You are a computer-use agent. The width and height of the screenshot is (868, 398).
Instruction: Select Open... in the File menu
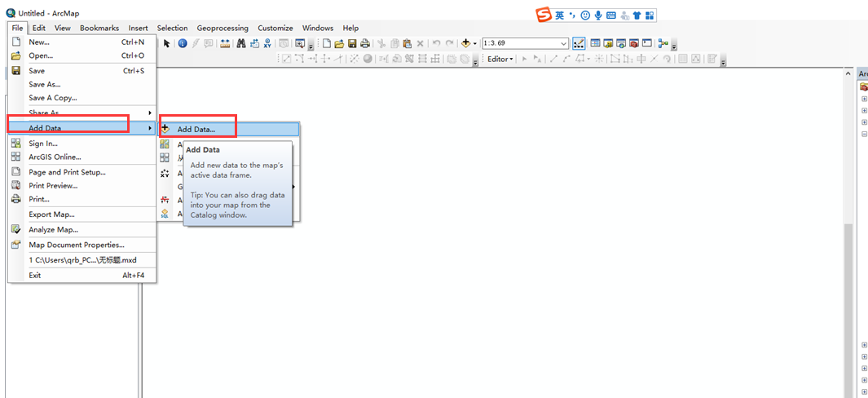pyautogui.click(x=82, y=55)
